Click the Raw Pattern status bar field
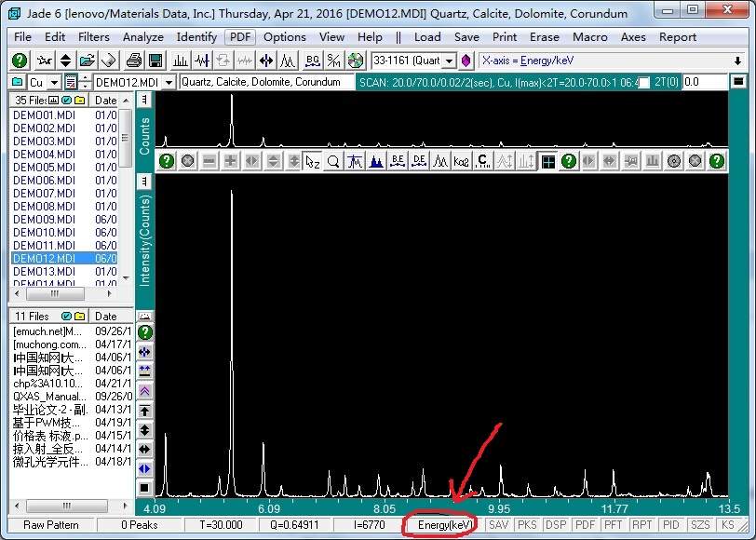 51,525
